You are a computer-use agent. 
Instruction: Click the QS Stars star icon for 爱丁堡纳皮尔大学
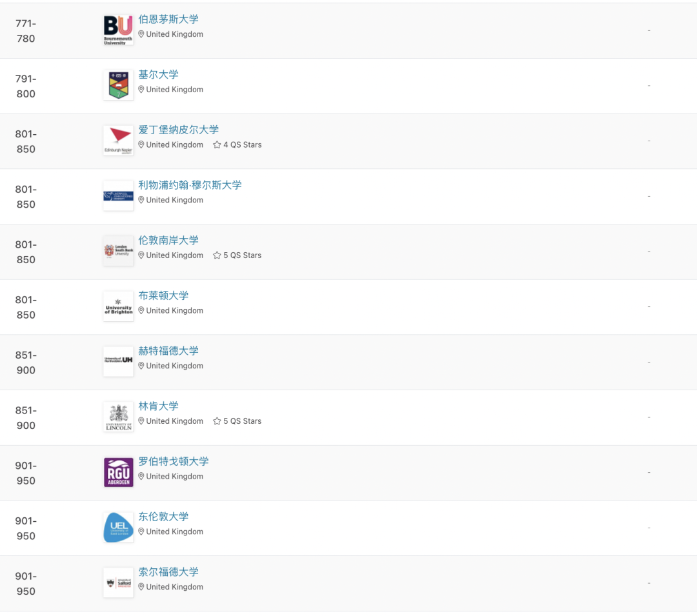pos(217,144)
